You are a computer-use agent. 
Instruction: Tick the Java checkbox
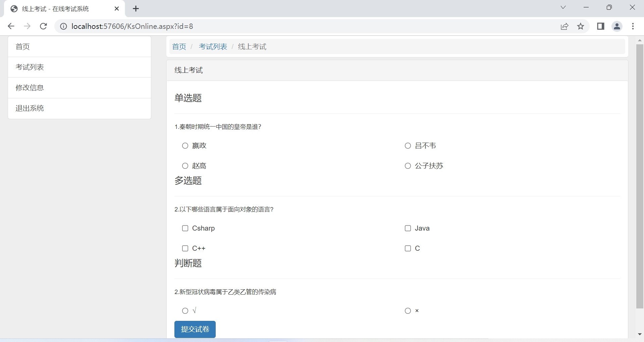point(408,228)
